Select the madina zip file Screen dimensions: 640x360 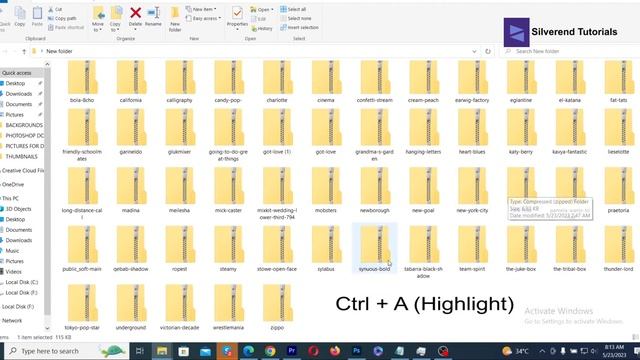click(131, 191)
